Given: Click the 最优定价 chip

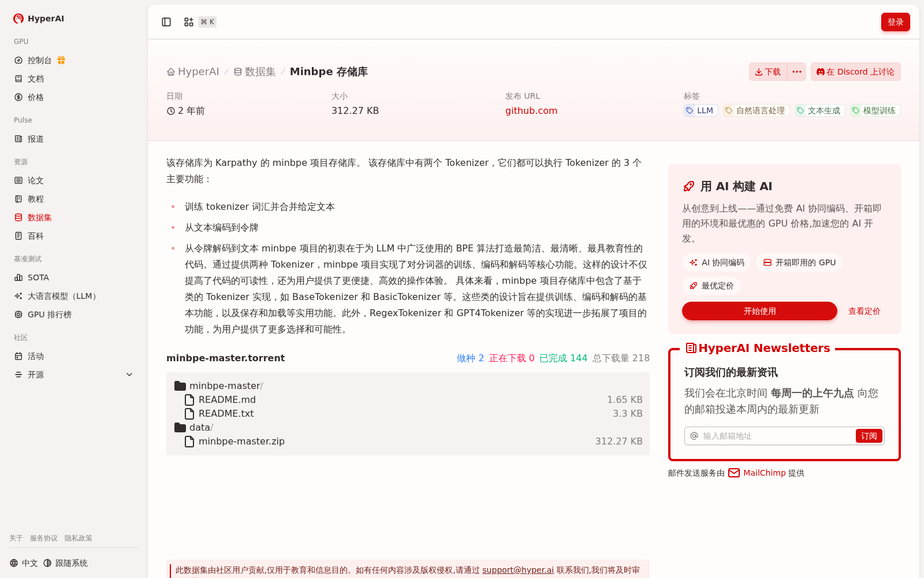Looking at the screenshot, I should coord(711,286).
